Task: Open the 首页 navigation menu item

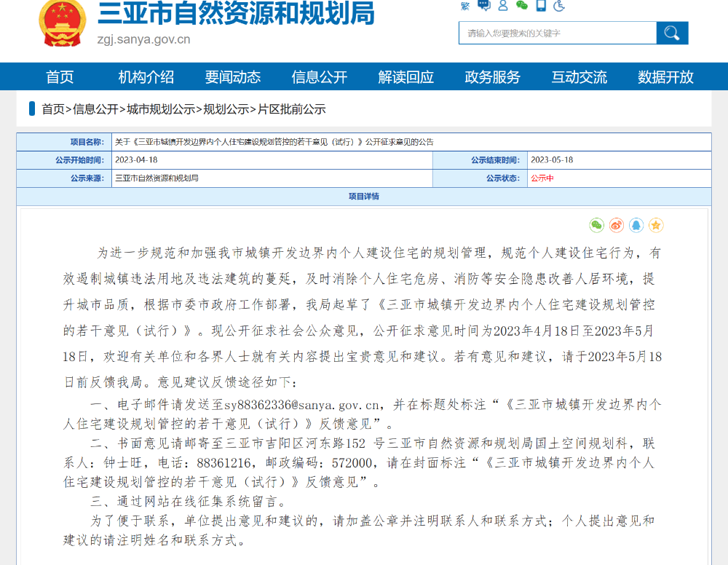Action: 60,76
